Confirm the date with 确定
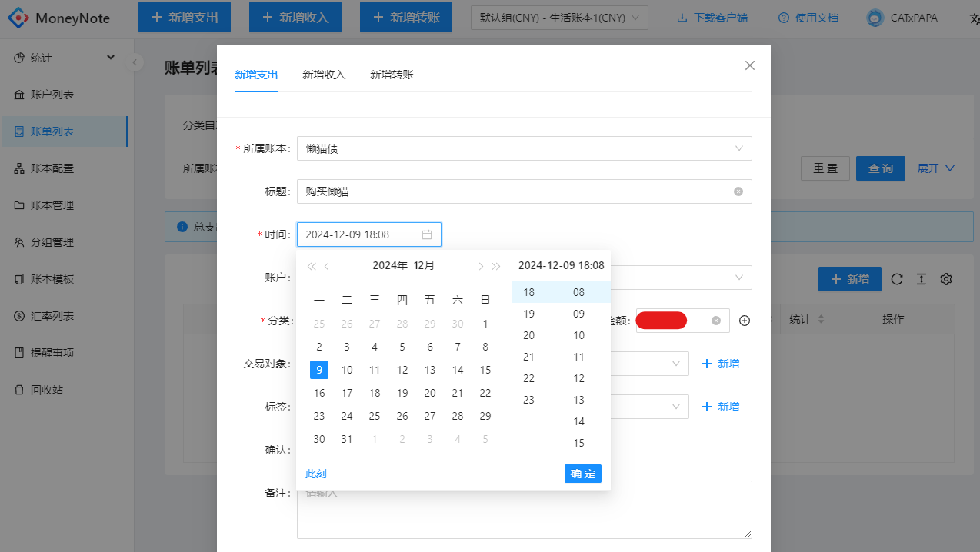The width and height of the screenshot is (980, 552). pyautogui.click(x=583, y=474)
